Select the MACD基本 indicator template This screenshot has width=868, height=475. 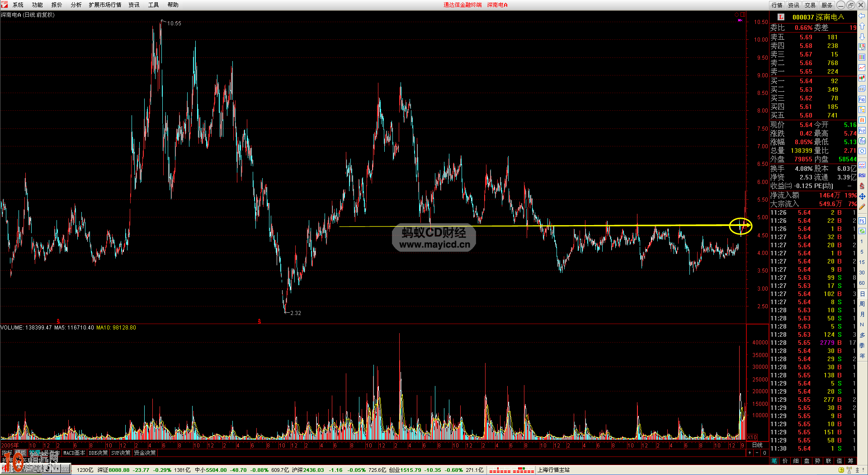coord(74,453)
